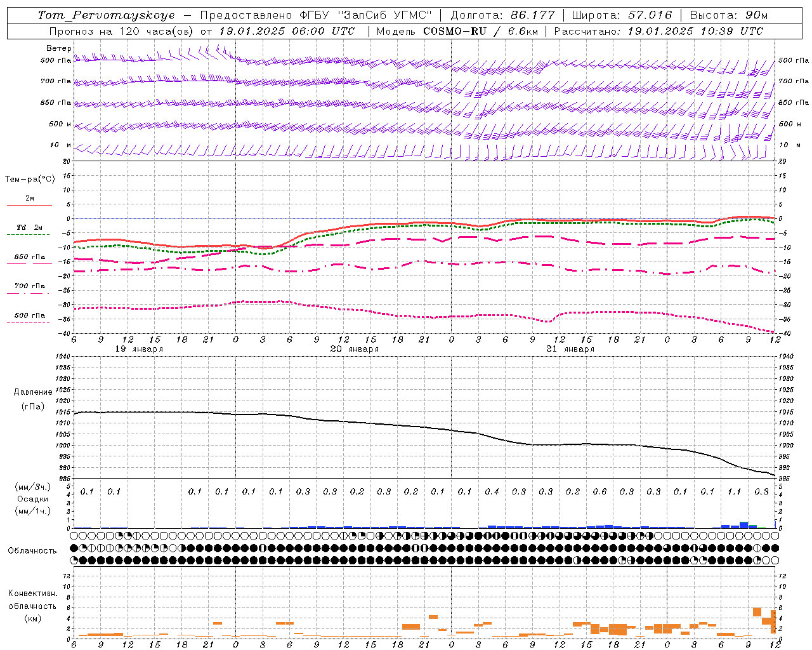Click the Тем-ра(°C) axis title
The width and height of the screenshot is (812, 650).
(30, 179)
